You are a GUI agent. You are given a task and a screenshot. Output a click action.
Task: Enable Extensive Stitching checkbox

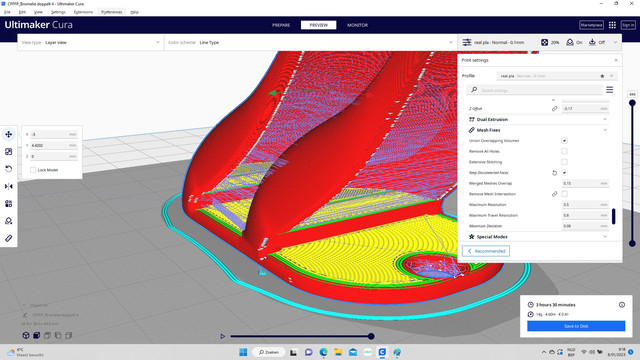click(x=564, y=162)
